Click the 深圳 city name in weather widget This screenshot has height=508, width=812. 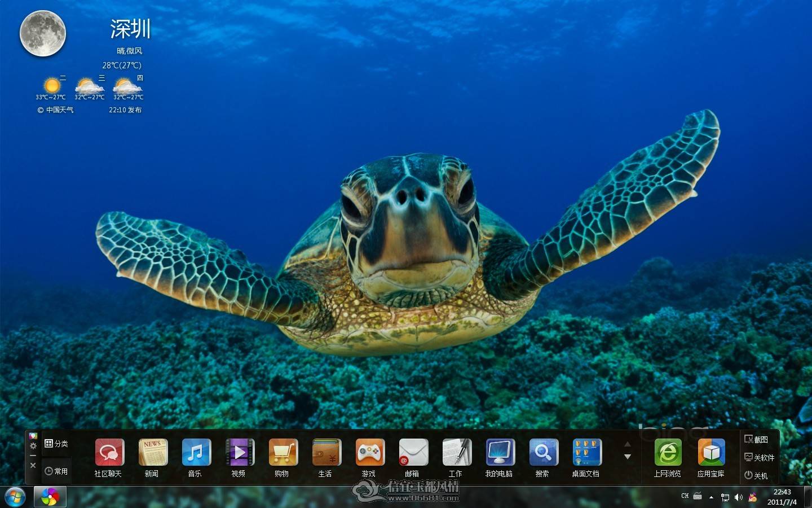coord(130,29)
